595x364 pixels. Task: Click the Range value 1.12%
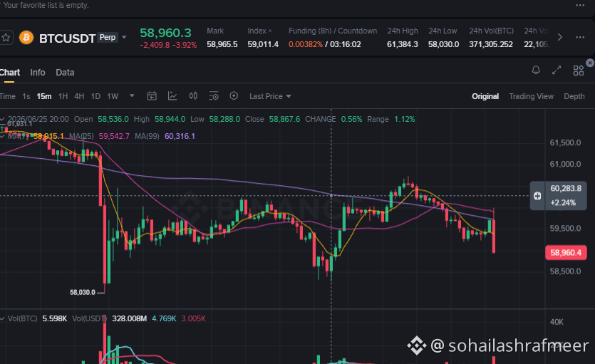coord(405,119)
